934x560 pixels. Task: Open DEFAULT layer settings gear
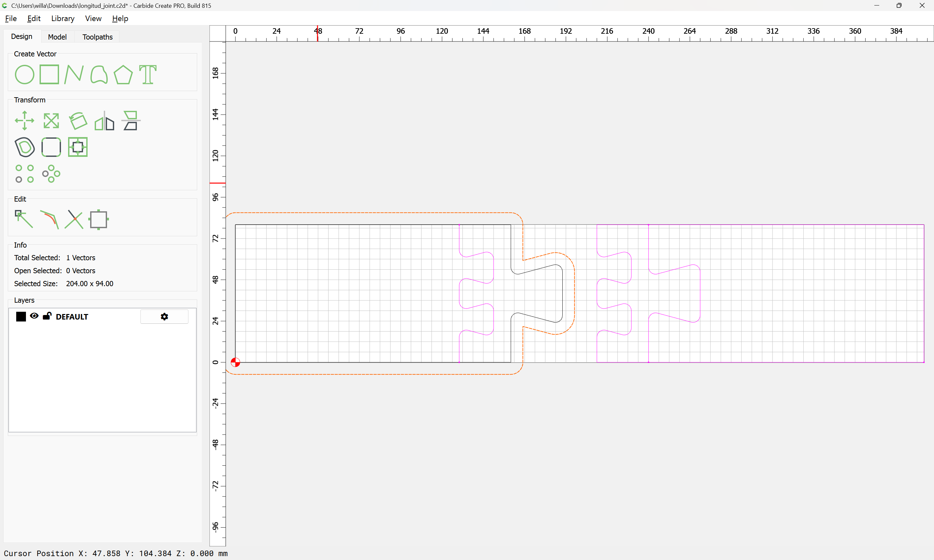(164, 317)
